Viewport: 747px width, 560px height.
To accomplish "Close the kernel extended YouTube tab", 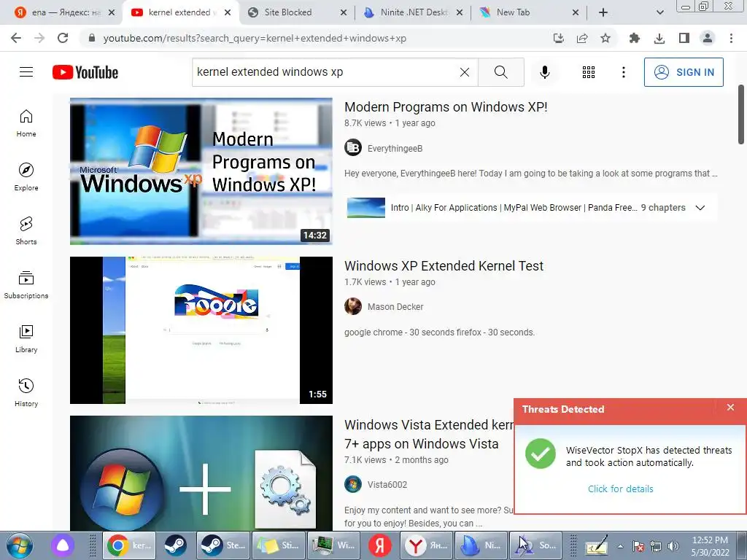I will pyautogui.click(x=228, y=12).
